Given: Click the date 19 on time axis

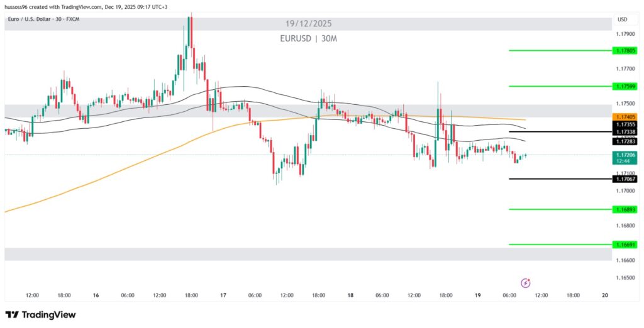Looking at the screenshot, I should (x=477, y=295).
